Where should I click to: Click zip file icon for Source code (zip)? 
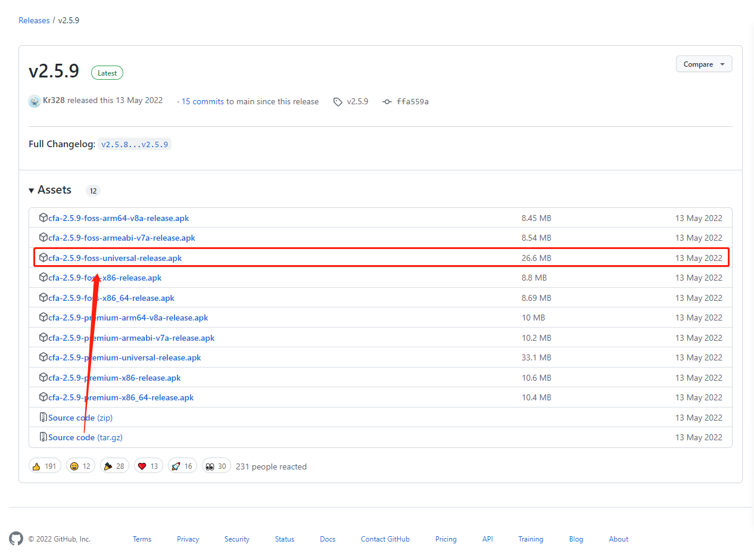43,418
